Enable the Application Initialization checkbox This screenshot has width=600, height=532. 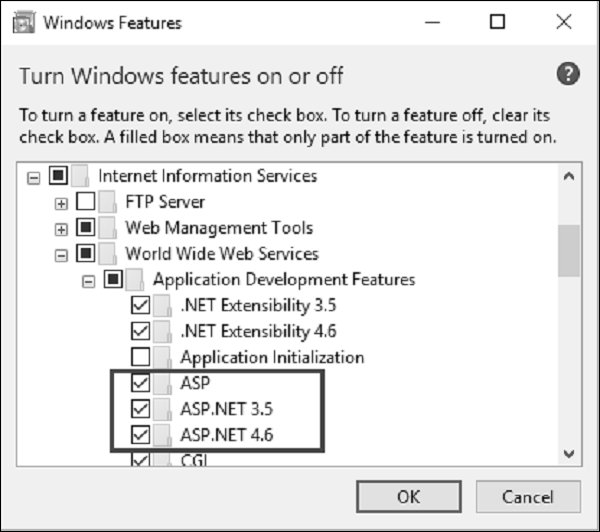click(x=141, y=357)
